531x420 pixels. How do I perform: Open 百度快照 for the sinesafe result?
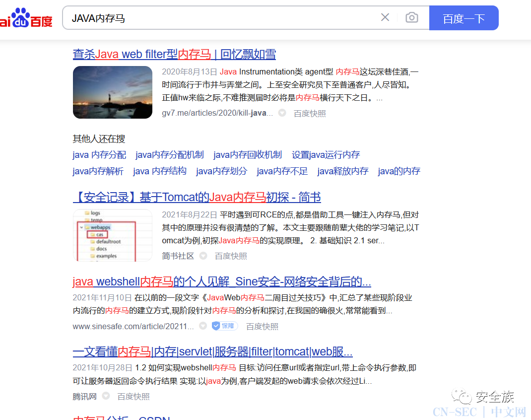[x=262, y=327]
